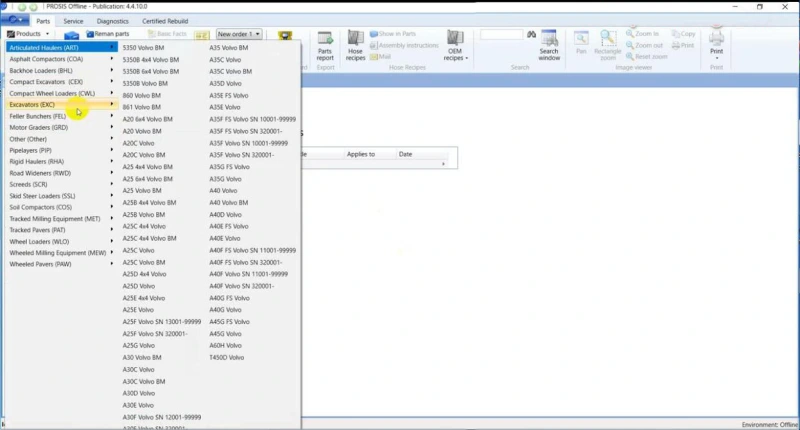Click Assembly instructions
This screenshot has height=430, width=800.
404,45
